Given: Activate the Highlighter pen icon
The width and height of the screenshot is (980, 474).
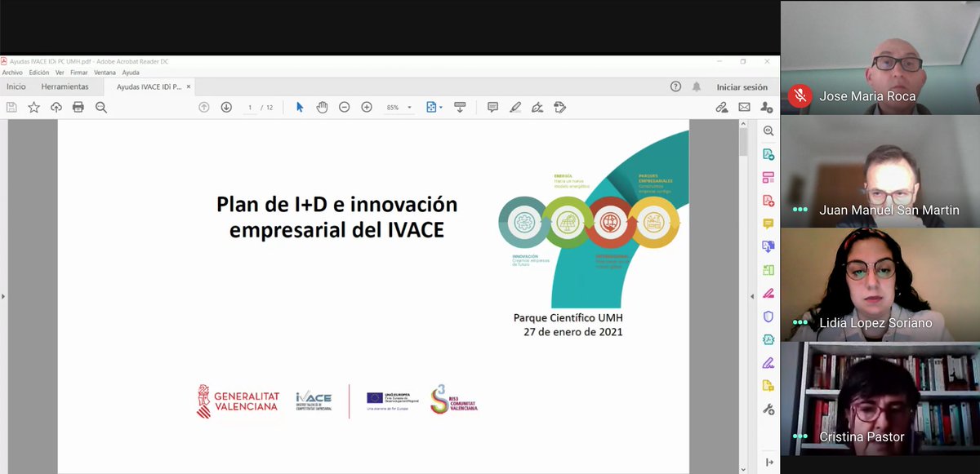Looking at the screenshot, I should (515, 107).
